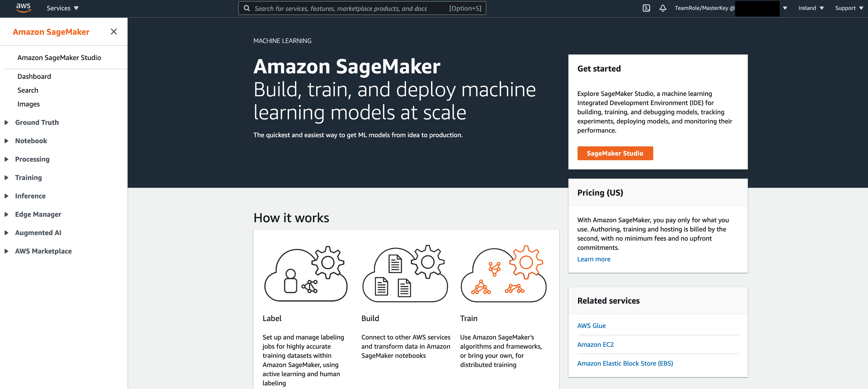The width and height of the screenshot is (868, 389).
Task: Click the Amazon SageMaker sidebar title
Action: (51, 32)
